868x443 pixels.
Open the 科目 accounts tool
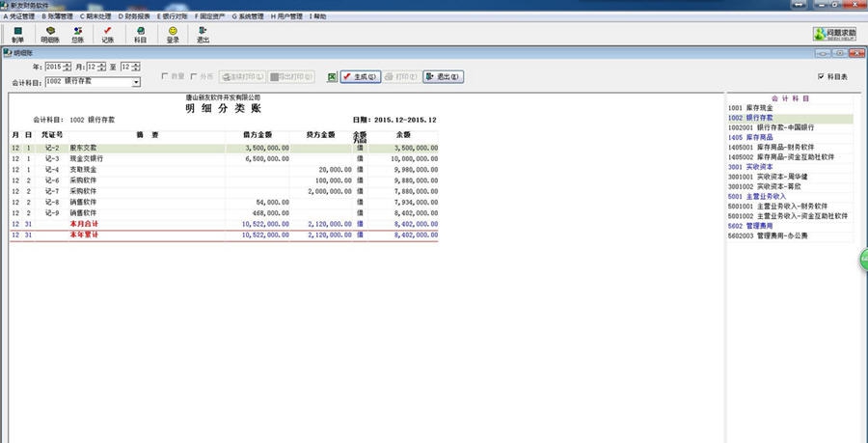pyautogui.click(x=141, y=35)
